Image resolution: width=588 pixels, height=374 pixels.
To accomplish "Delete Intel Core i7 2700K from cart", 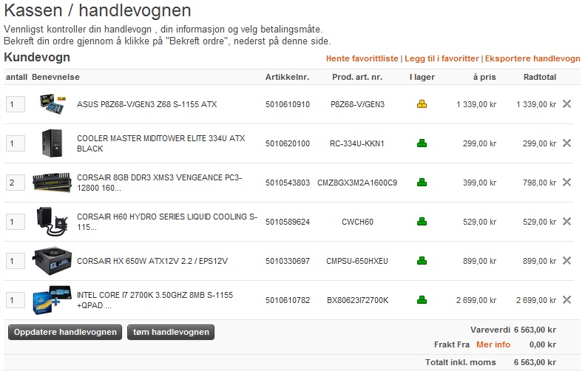I will click(x=567, y=300).
